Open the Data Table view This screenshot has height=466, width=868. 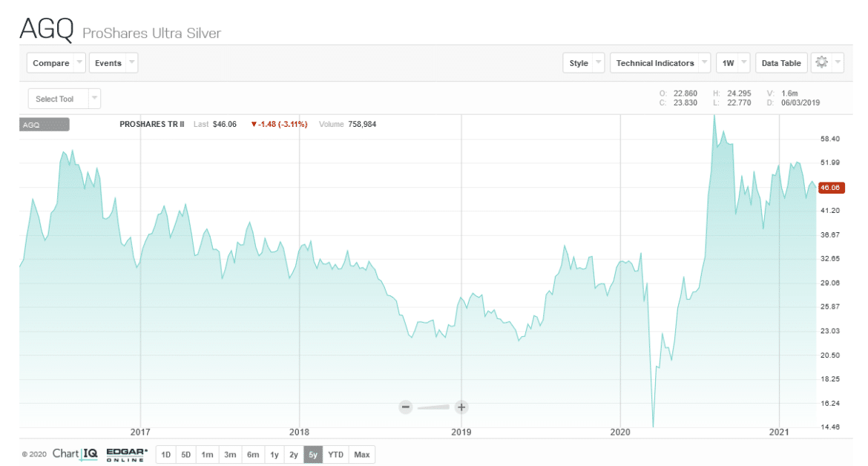click(x=781, y=62)
